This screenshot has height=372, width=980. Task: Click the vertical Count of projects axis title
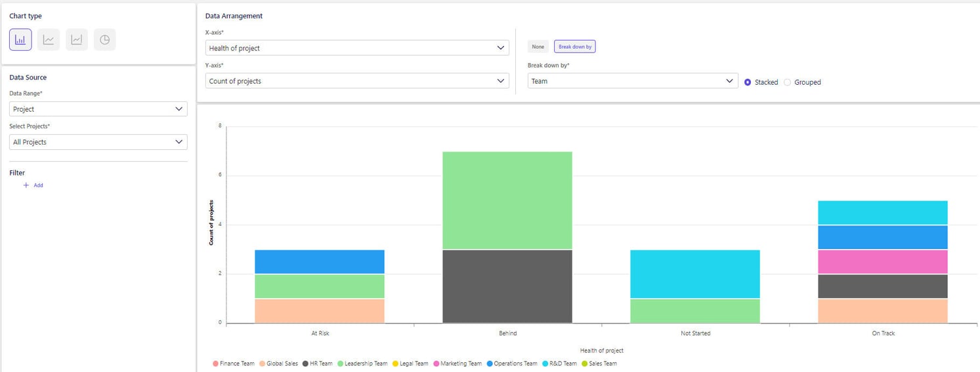(211, 223)
